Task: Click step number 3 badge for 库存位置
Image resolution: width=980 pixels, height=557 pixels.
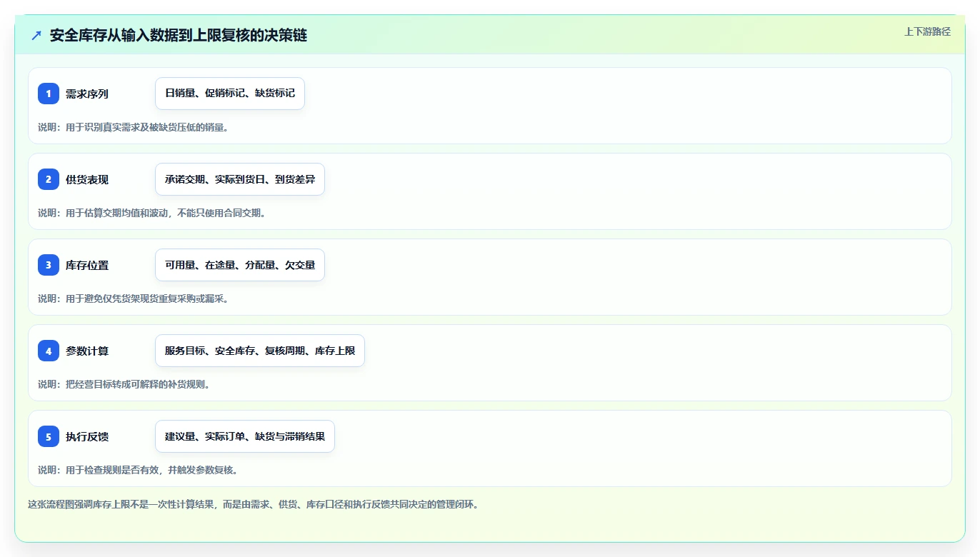Action: 49,265
